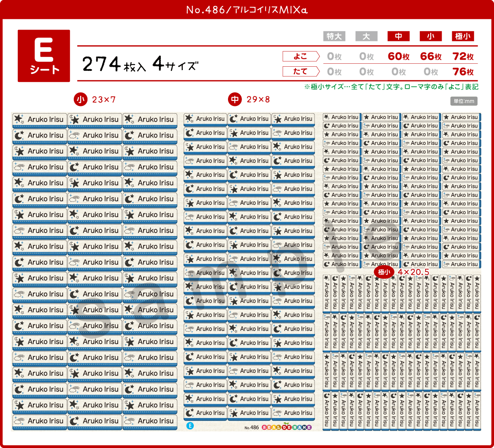Click the green ※極小サイズ note
Image resolution: width=494 pixels, height=448 pixels.
tap(391, 87)
